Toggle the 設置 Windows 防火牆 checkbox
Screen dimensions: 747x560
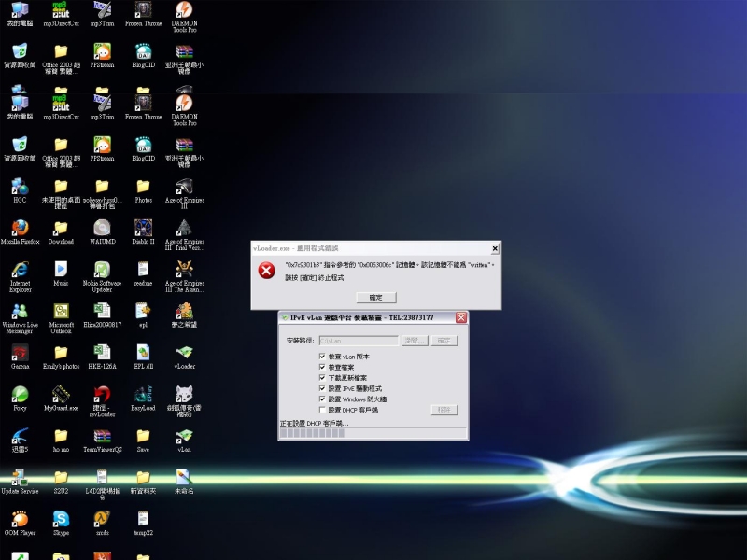tap(322, 399)
